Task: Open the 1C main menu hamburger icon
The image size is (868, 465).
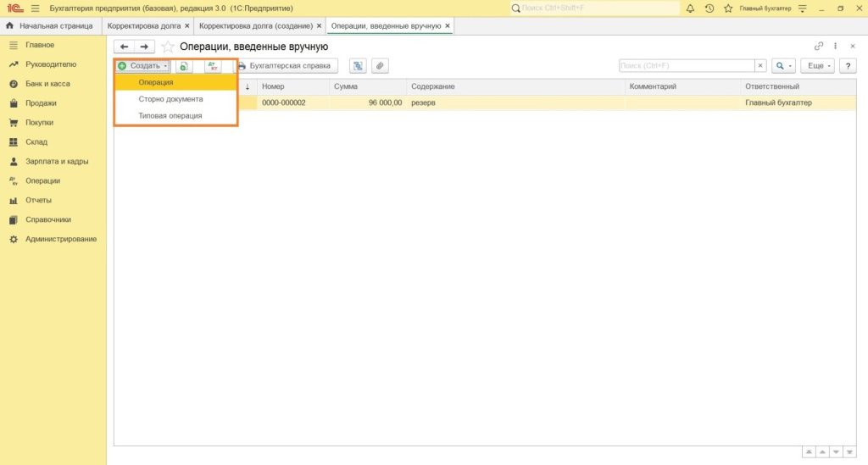Action: (x=35, y=8)
